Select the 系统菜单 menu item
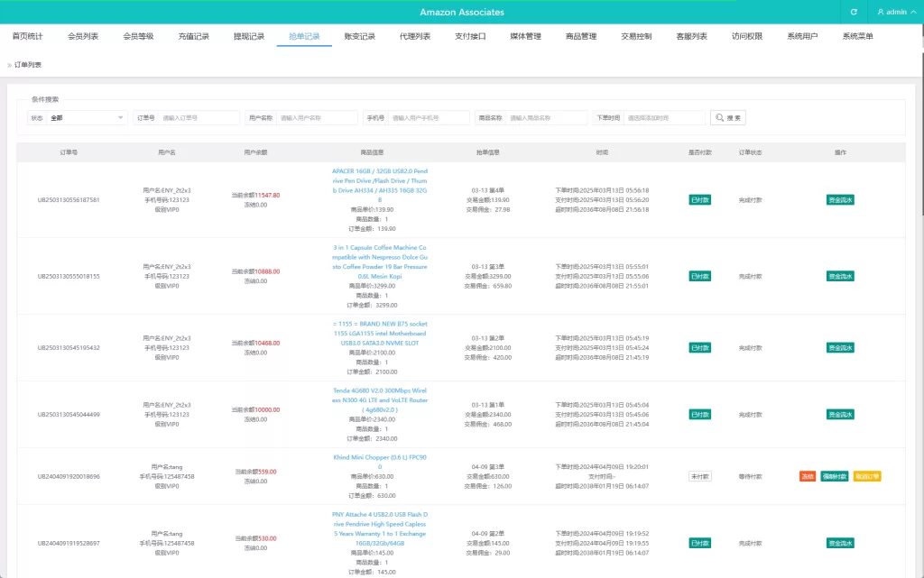Viewport: 924px width, 578px height. [857, 36]
